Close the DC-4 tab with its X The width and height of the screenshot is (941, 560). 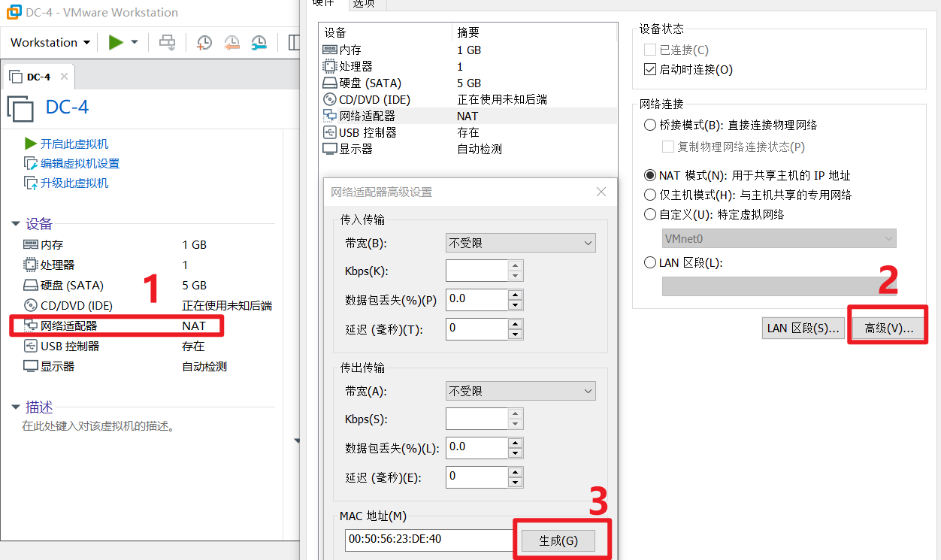click(64, 76)
